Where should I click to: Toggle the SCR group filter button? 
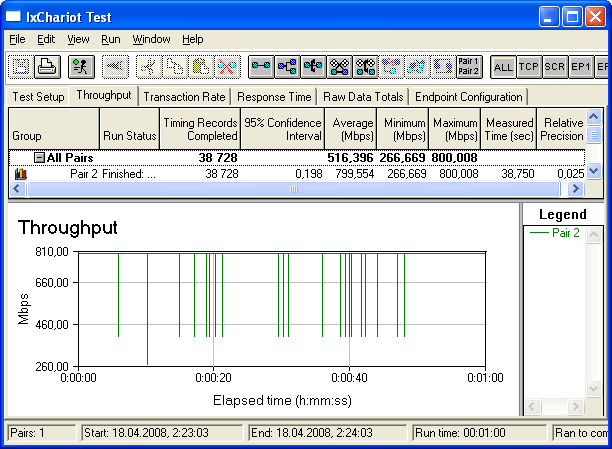click(x=555, y=67)
